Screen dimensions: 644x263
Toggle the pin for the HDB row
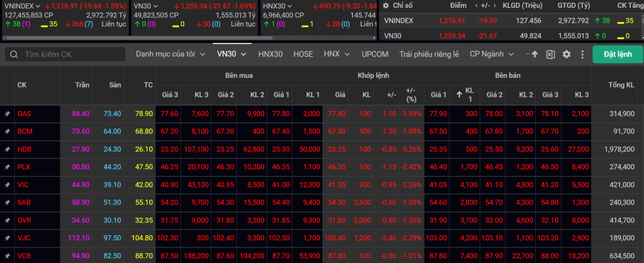pyautogui.click(x=7, y=149)
